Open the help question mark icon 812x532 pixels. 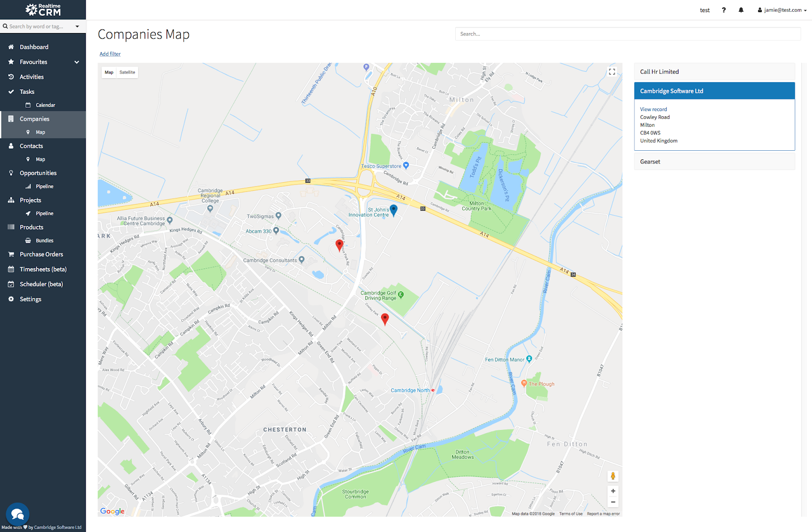pos(724,10)
